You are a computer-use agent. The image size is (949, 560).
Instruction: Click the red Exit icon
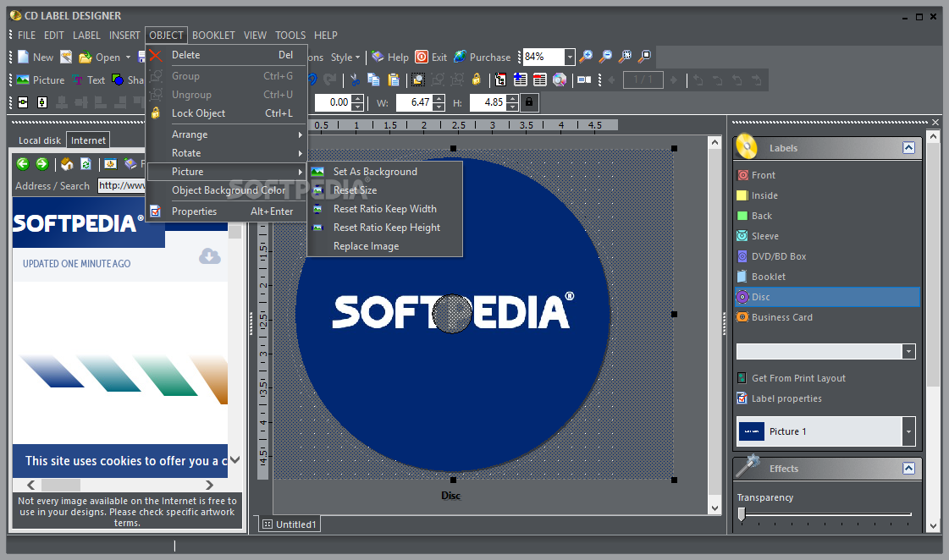pos(422,57)
